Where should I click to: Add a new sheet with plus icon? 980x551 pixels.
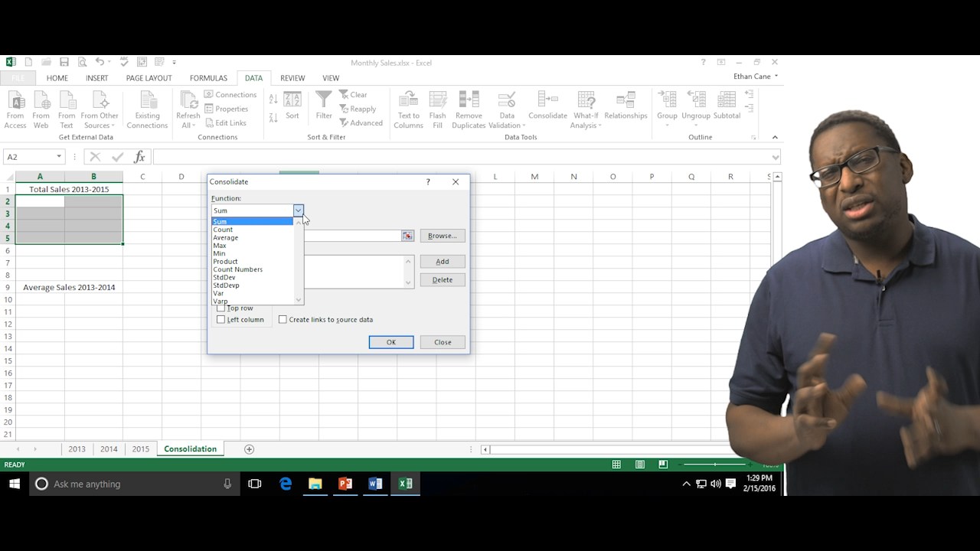(249, 449)
